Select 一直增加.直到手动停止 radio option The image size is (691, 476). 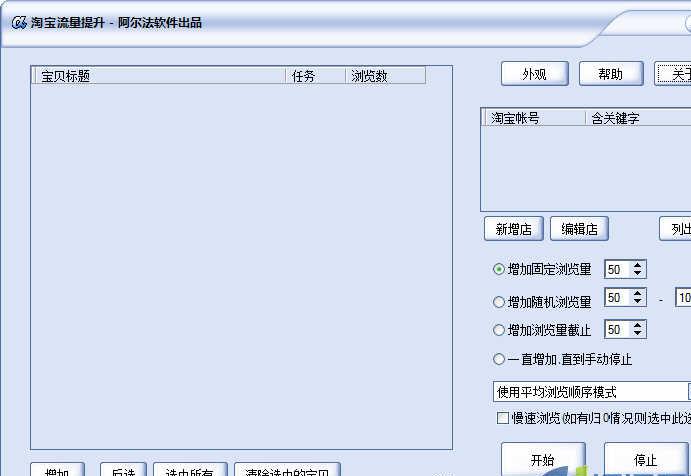(498, 359)
